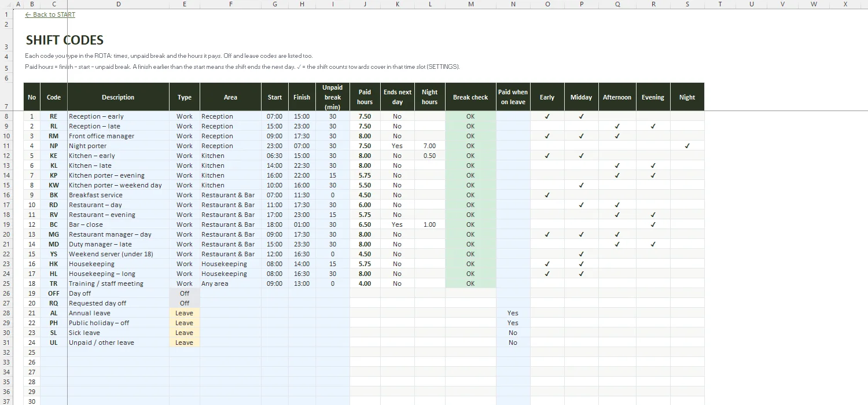Select the "Paid hours" header cell
The width and height of the screenshot is (868, 405).
(365, 97)
